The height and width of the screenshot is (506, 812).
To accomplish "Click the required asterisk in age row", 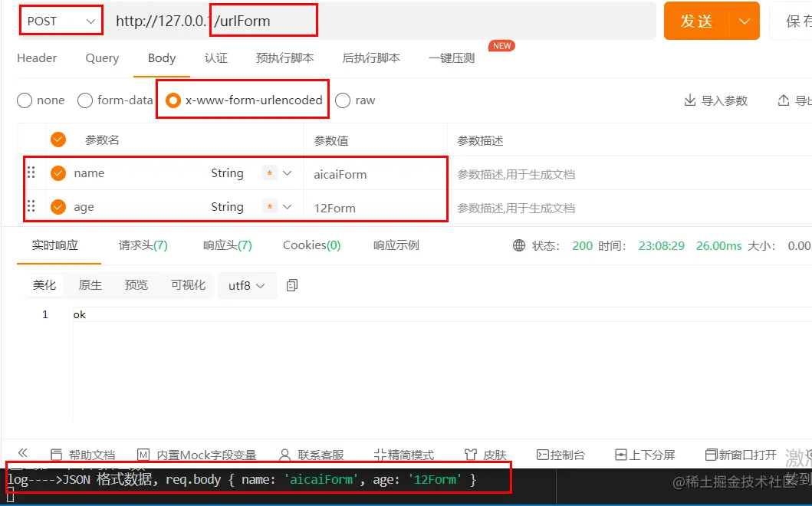I will click(269, 207).
